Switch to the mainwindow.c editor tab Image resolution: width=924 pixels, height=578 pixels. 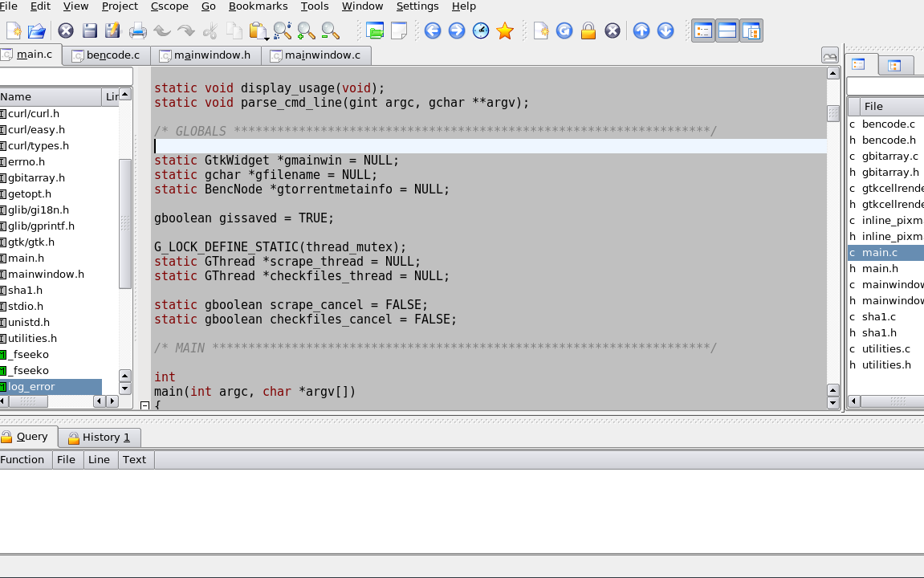(x=315, y=55)
